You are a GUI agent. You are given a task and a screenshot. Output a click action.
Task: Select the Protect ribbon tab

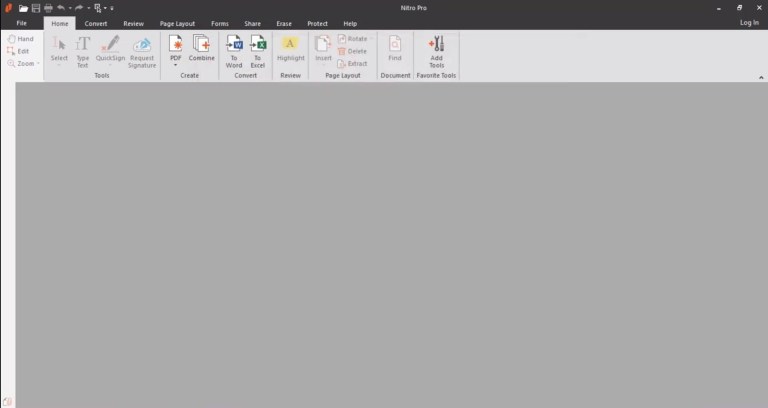[317, 24]
